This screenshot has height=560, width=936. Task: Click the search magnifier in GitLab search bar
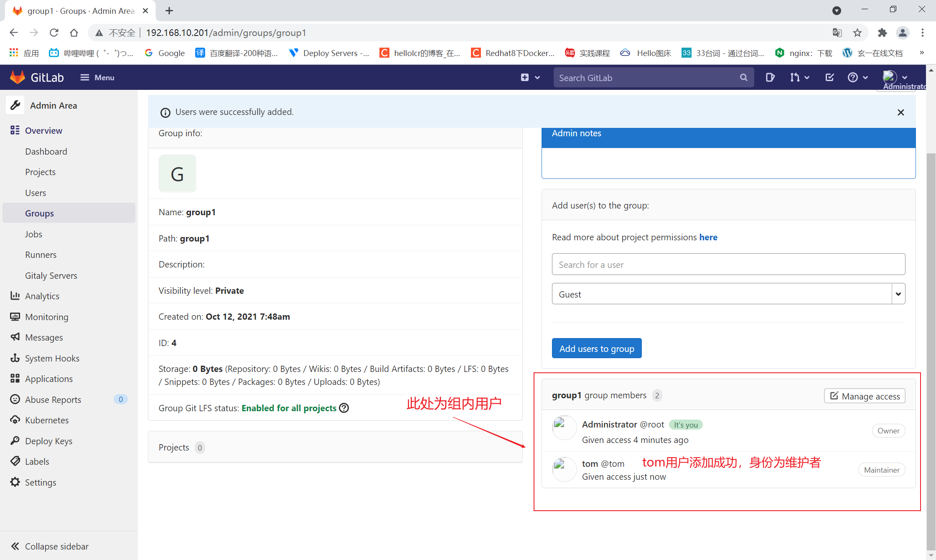point(744,77)
